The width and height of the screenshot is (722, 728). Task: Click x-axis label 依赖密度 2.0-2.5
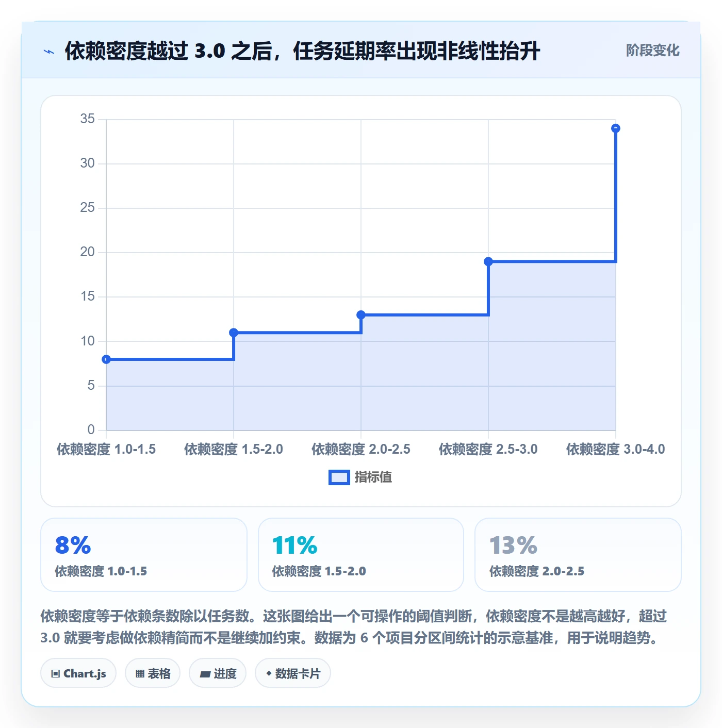tap(361, 449)
